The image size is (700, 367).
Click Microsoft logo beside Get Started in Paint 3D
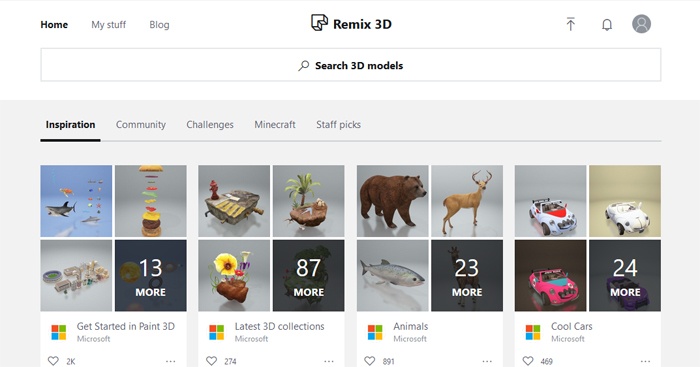pyautogui.click(x=58, y=332)
